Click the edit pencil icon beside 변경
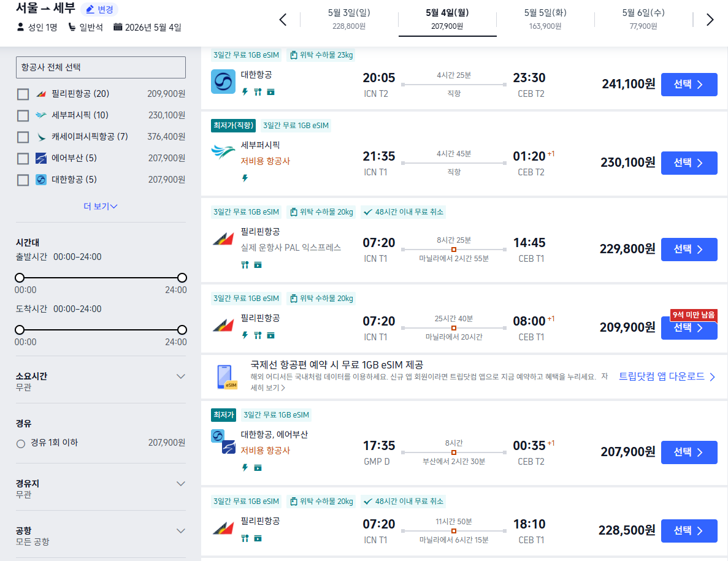Image resolution: width=728 pixels, height=561 pixels. 90,9
